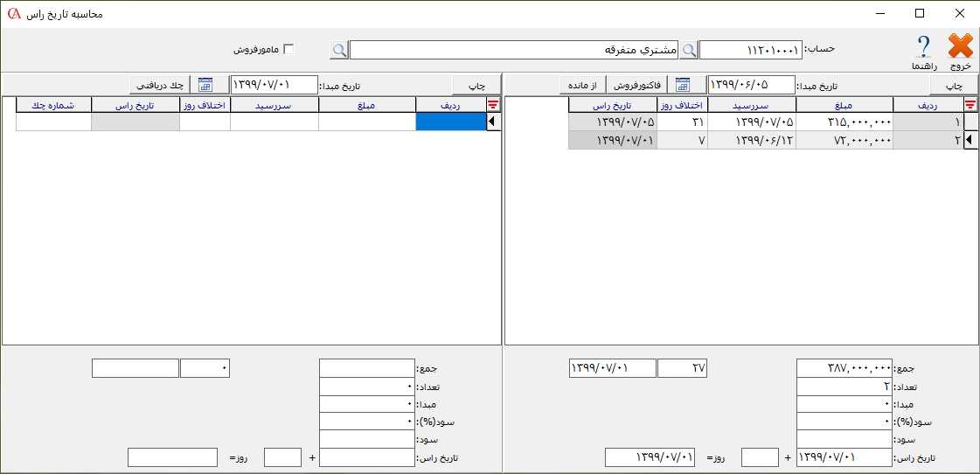
Task: Click the search icon beside account code 11201001
Action: [x=690, y=51]
